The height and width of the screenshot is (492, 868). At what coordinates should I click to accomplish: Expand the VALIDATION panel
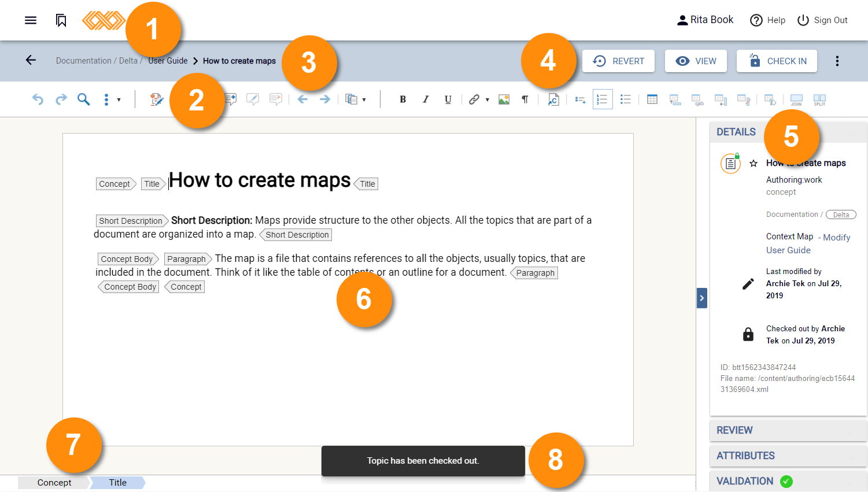[788, 481]
